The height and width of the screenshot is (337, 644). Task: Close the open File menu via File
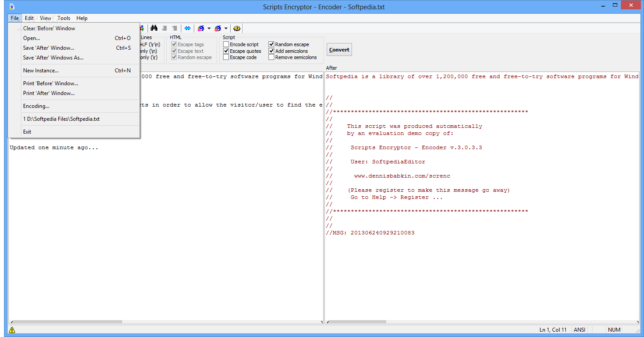(x=15, y=18)
